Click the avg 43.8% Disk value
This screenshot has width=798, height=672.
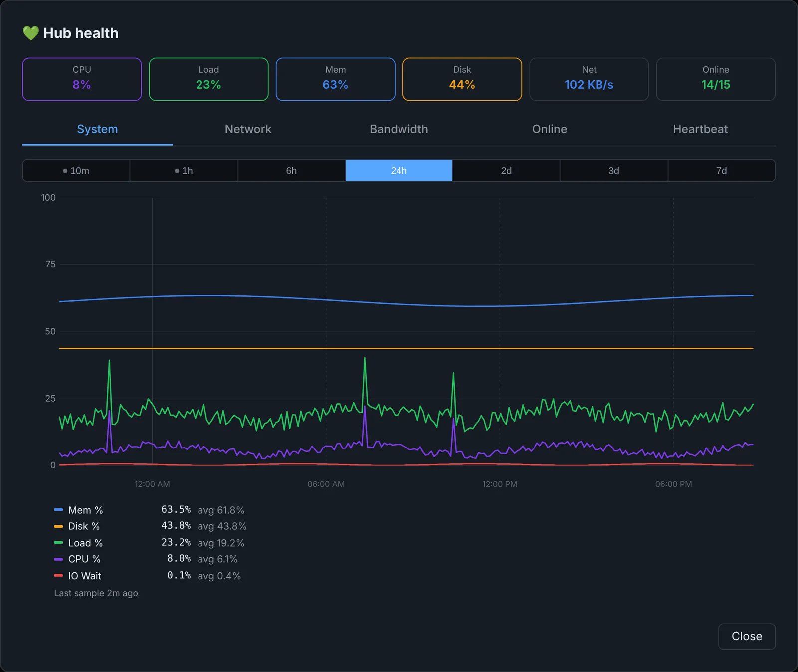[222, 526]
